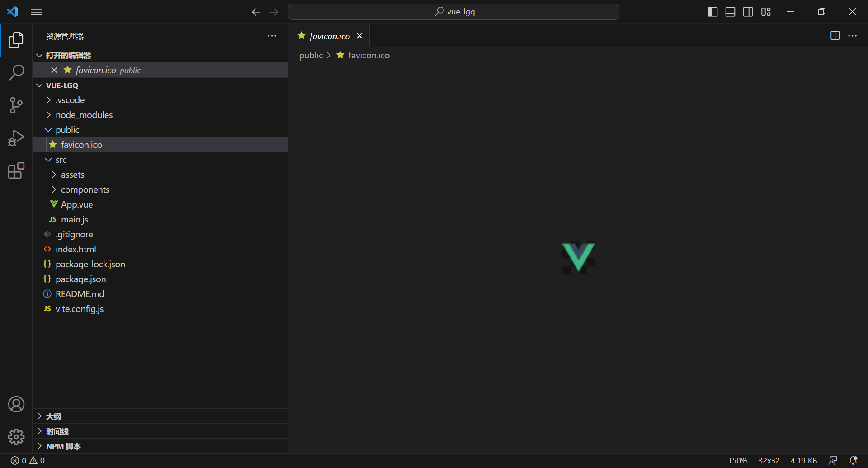Toggle the secondary side bar layout icon

tap(748, 12)
